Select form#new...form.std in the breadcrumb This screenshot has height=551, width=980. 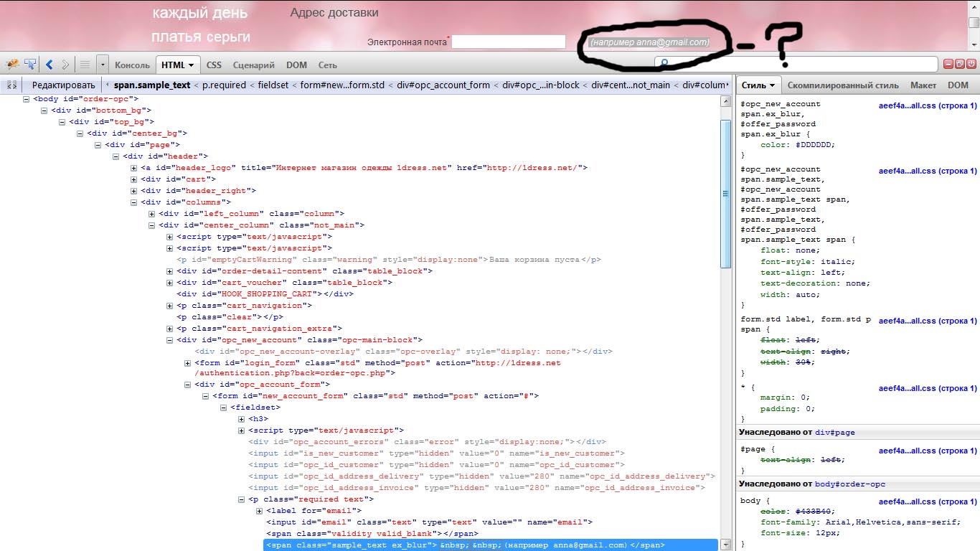(342, 85)
